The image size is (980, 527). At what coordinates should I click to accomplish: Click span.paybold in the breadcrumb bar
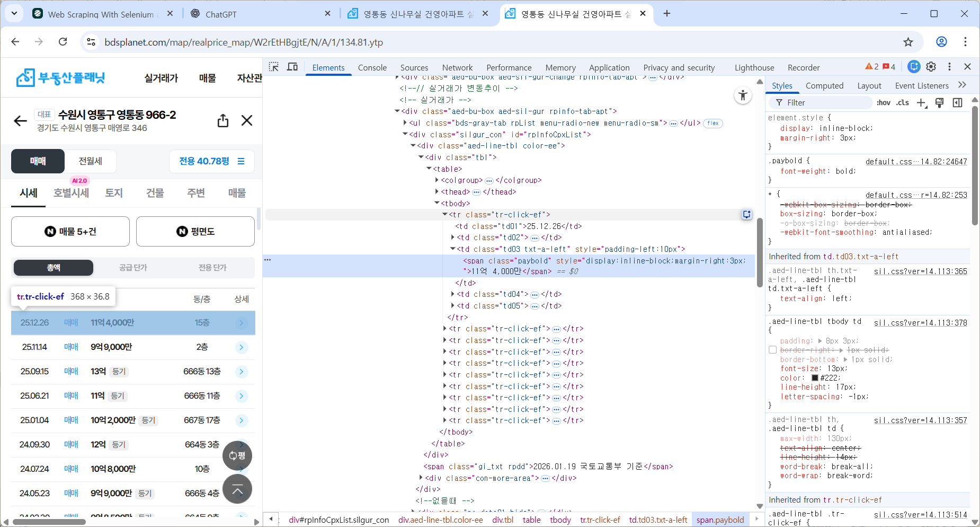point(720,520)
